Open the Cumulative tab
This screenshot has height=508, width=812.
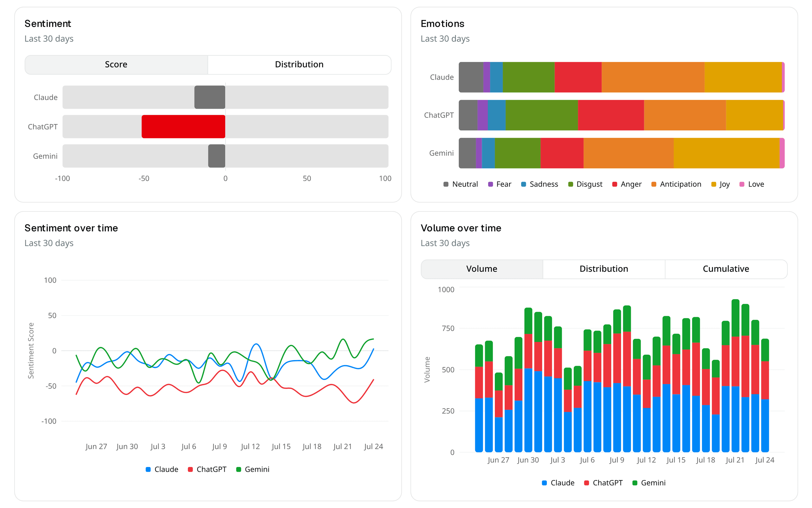726,269
